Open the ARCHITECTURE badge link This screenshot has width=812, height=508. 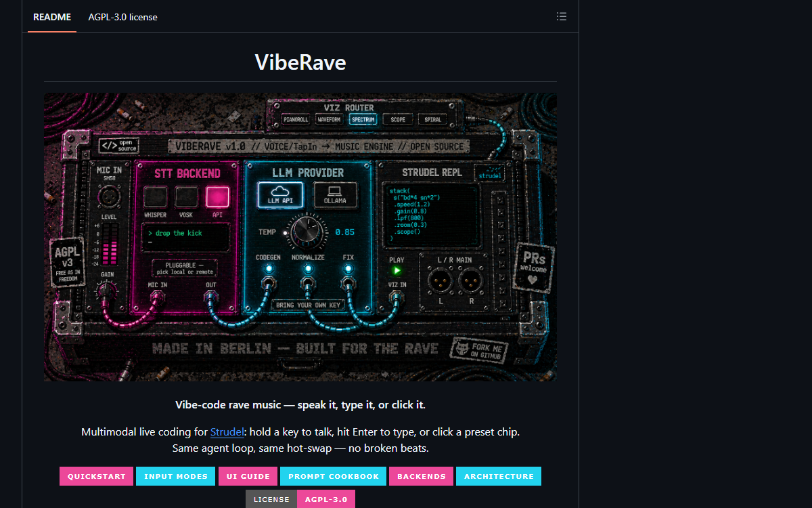[499, 476]
